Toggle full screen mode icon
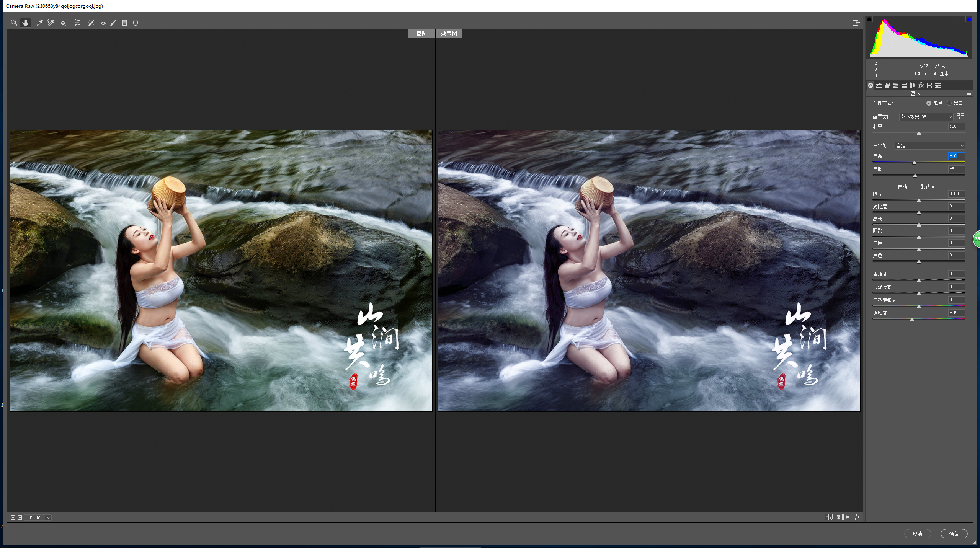 point(856,23)
